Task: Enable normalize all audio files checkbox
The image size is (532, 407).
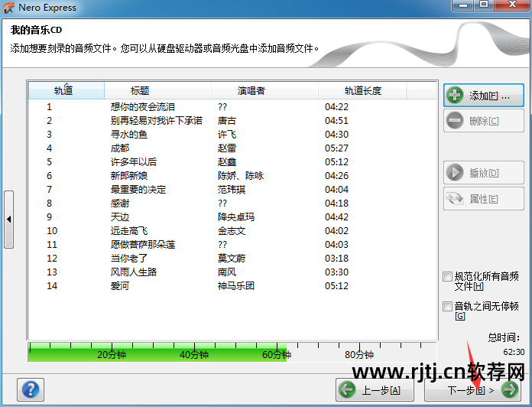Action: (447, 276)
